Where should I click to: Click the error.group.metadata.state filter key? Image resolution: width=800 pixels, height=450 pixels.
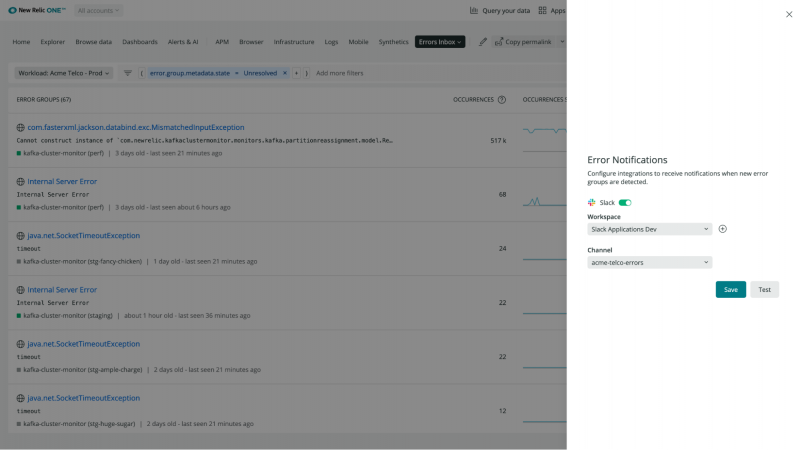(190, 73)
